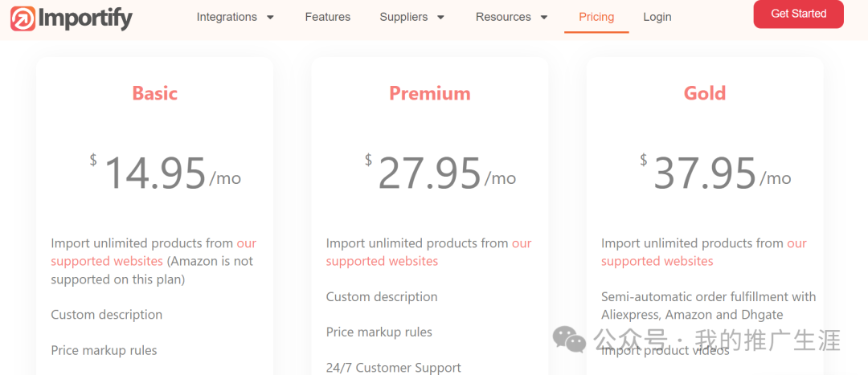
Task: Click Custom description in Basic plan
Action: click(106, 315)
